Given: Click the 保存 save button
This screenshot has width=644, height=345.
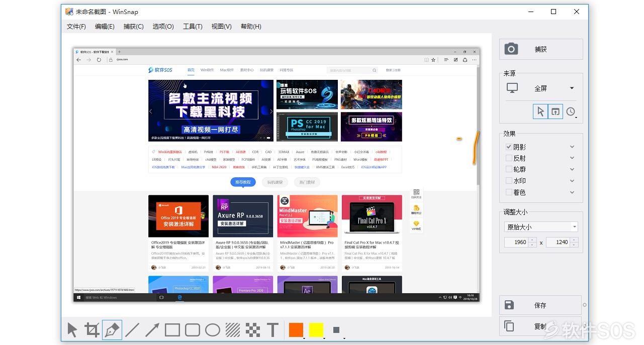Looking at the screenshot, I should pos(540,305).
